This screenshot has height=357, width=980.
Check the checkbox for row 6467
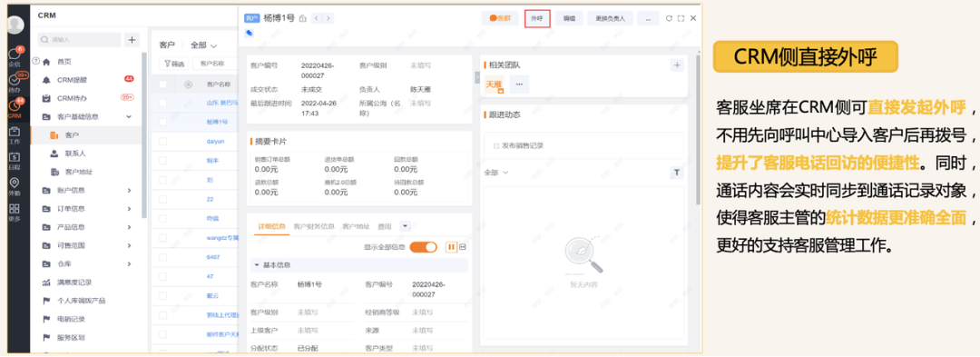coord(163,256)
